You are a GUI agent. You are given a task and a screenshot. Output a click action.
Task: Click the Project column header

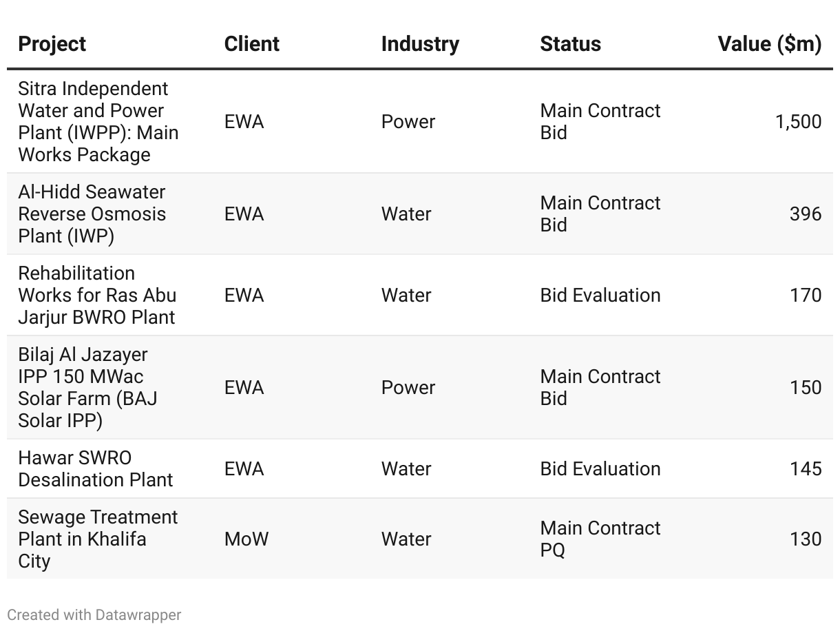[52, 44]
